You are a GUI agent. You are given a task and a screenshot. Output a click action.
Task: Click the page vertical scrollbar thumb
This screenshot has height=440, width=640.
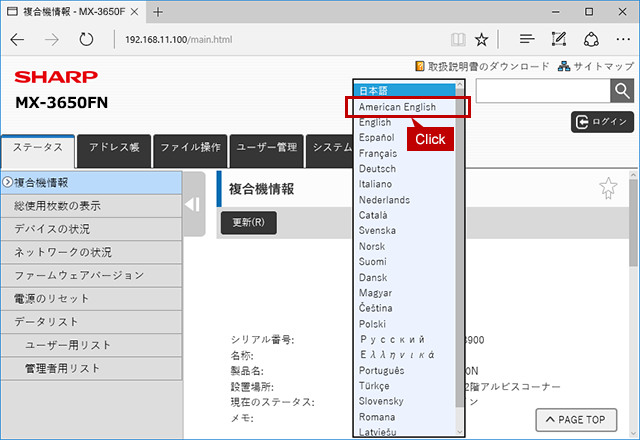point(633,222)
